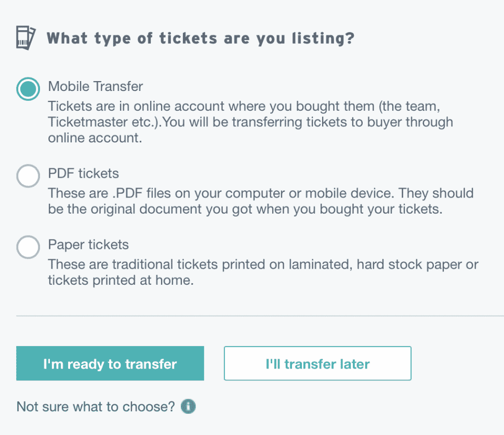
Task: Click the 'Paper tickets' option label
Action: pyautogui.click(x=88, y=245)
